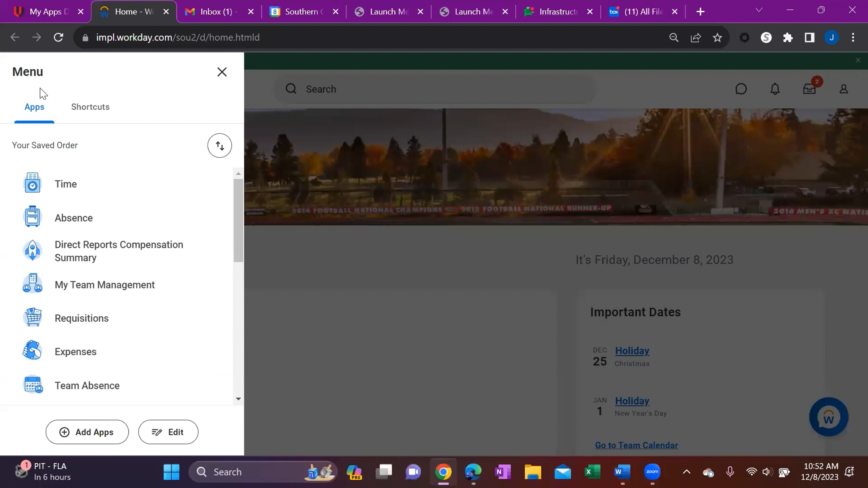
Task: Click the Workday Search field
Action: [436, 89]
